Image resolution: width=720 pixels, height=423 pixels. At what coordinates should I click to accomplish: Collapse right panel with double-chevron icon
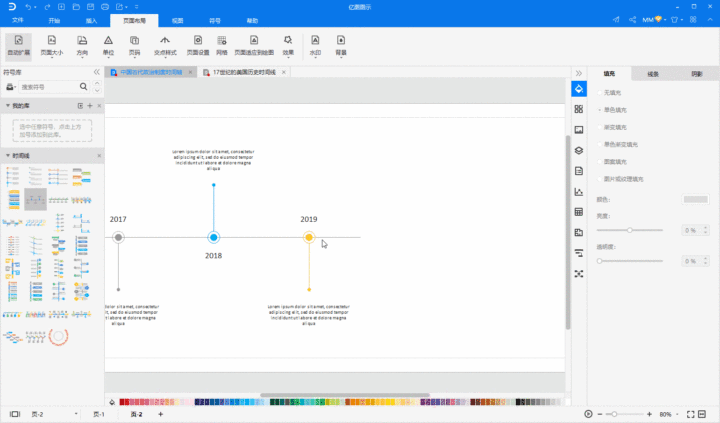[579, 73]
